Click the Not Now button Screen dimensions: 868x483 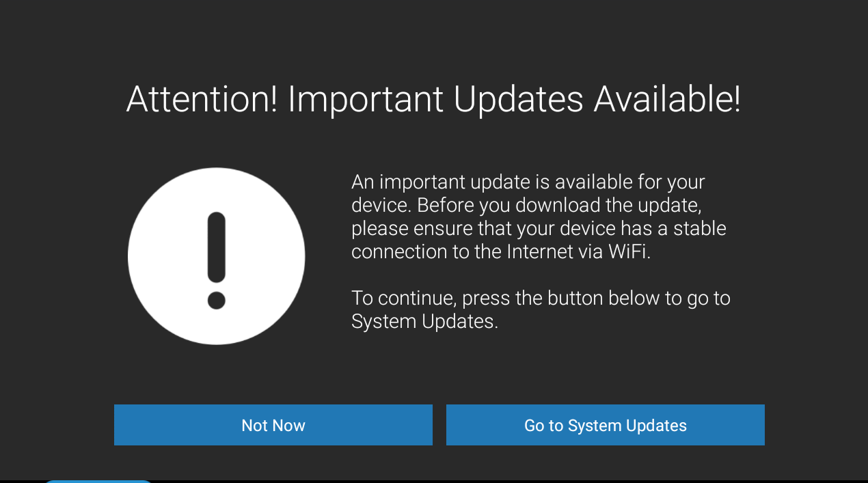(x=273, y=425)
